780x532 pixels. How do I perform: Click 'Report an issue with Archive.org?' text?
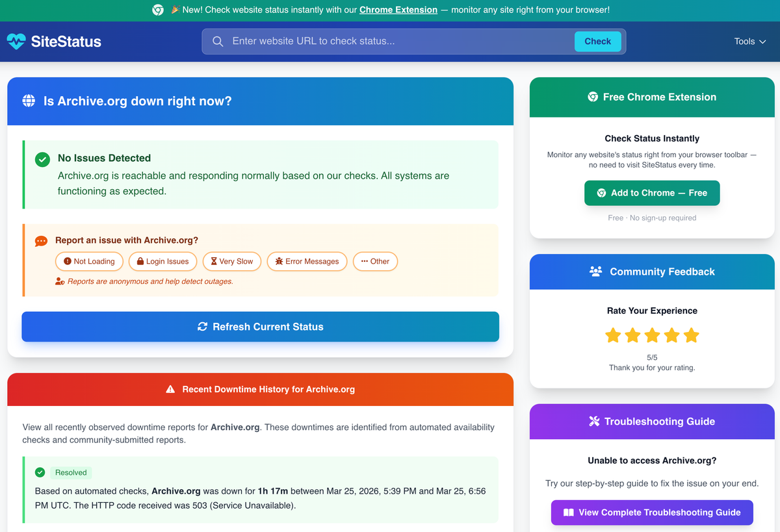tap(127, 240)
